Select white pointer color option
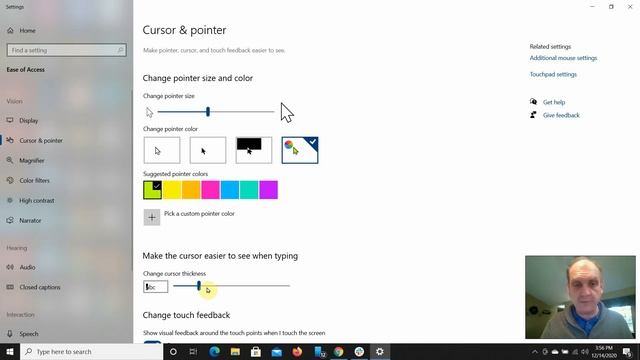Viewport: 640px width, 360px height. coord(162,151)
